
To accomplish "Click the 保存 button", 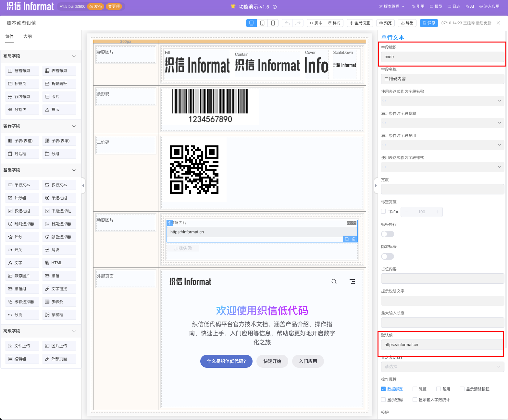I will 429,23.
